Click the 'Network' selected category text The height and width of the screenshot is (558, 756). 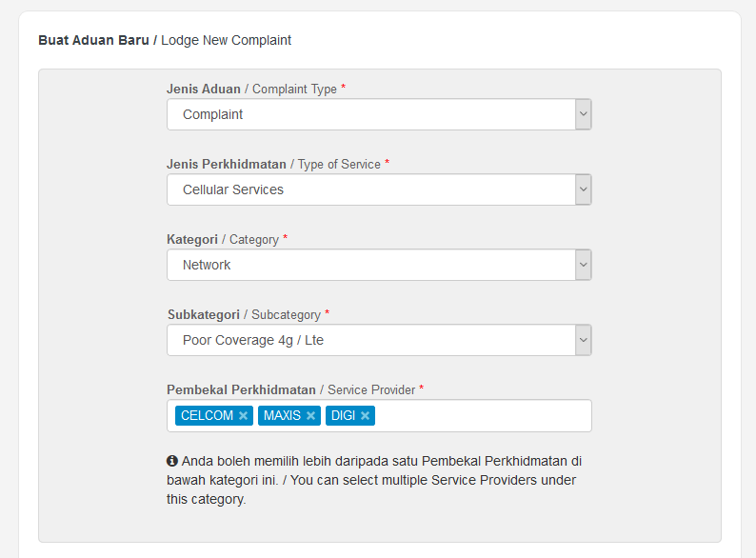(x=207, y=265)
